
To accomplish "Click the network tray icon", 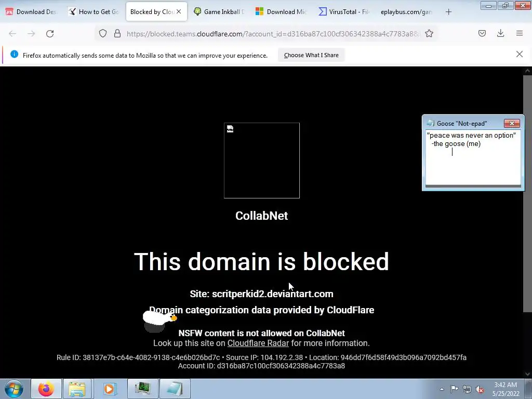I will (x=467, y=389).
